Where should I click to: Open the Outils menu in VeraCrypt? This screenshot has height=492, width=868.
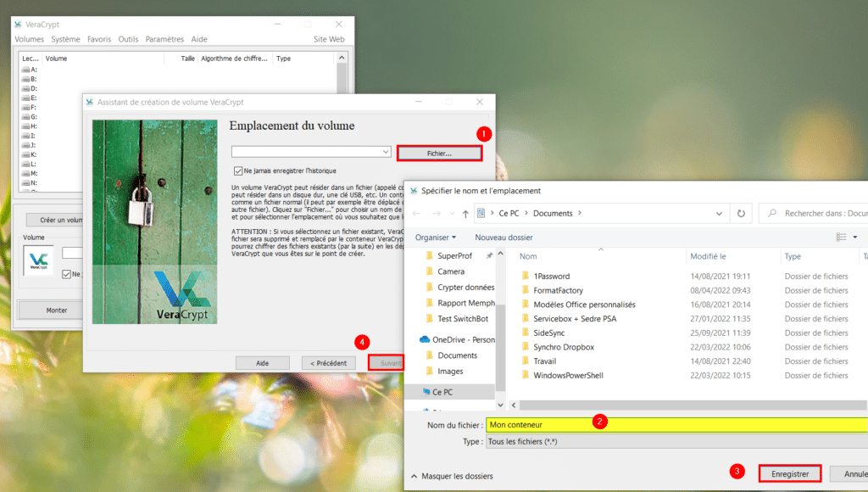[x=128, y=39]
